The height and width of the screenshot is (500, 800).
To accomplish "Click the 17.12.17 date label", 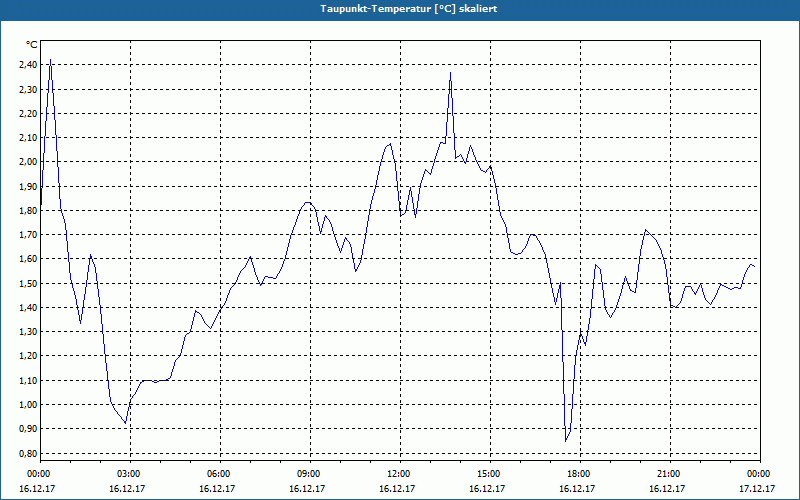I will 757,488.
